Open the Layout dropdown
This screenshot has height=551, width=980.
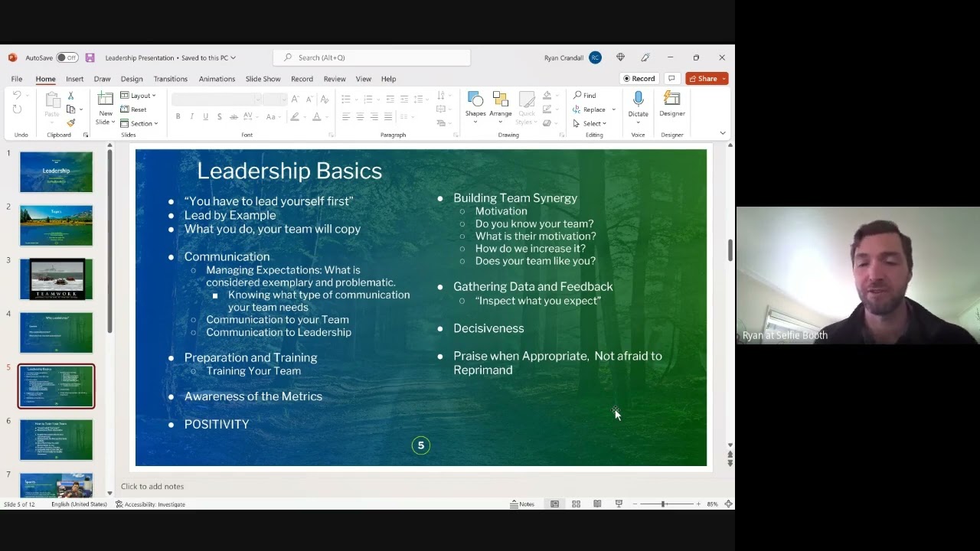(x=138, y=96)
